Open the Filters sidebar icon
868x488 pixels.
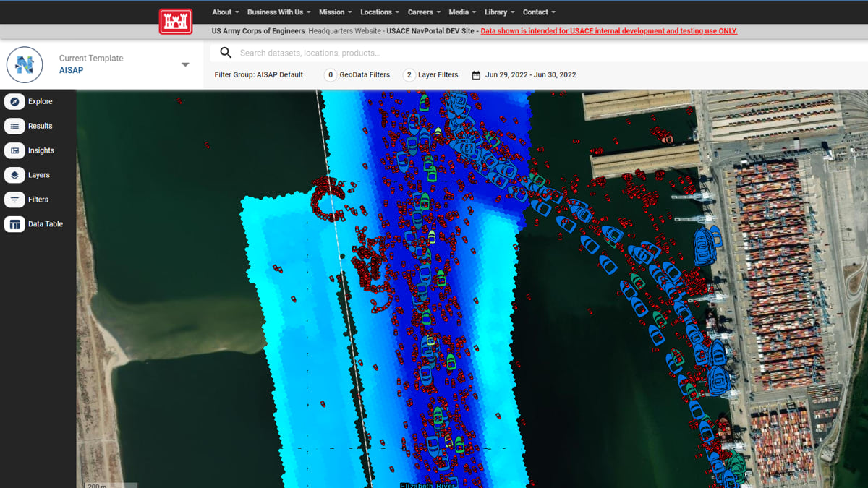(14, 200)
